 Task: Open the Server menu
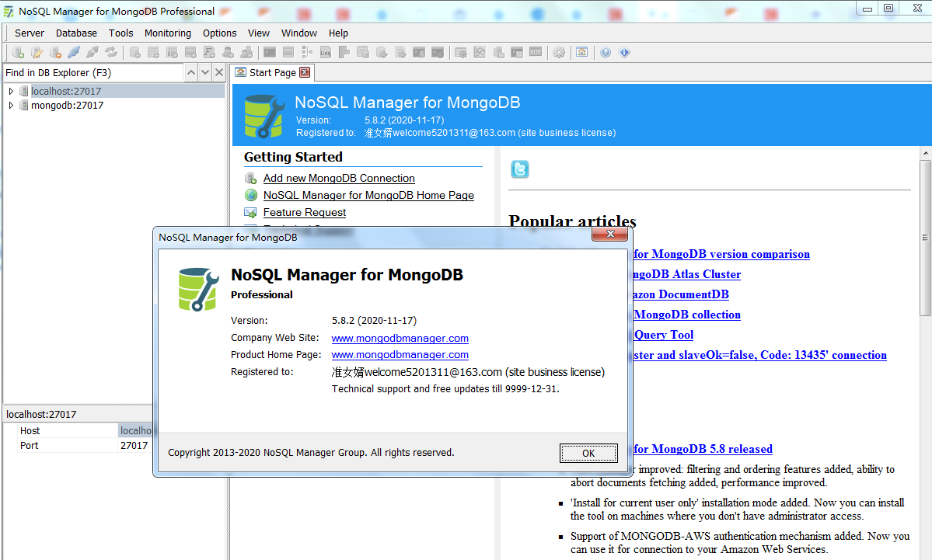[x=29, y=33]
